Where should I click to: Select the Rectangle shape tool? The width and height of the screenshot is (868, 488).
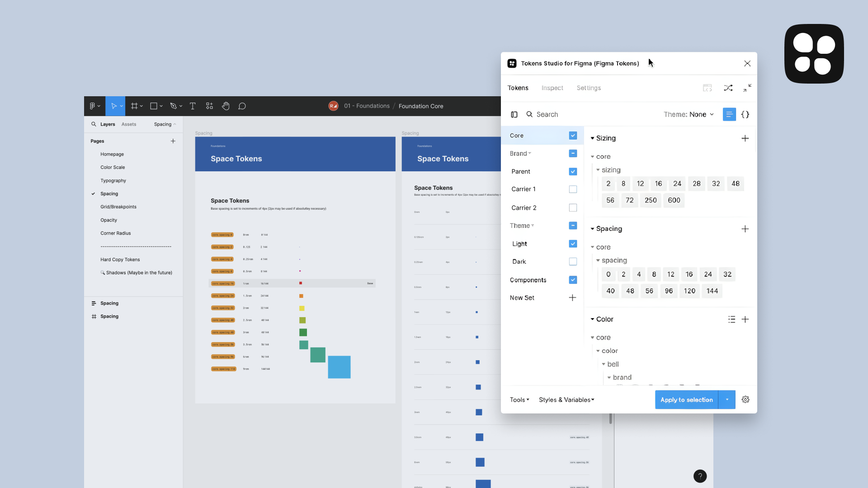coord(154,106)
